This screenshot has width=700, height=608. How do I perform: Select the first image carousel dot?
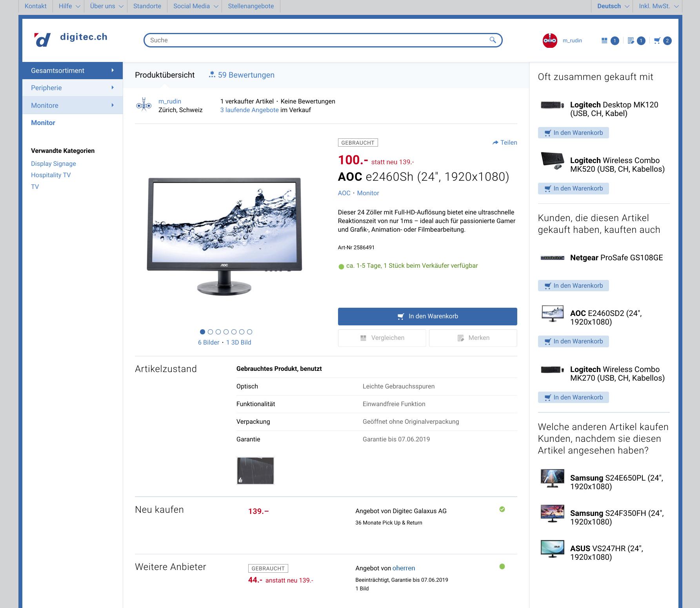click(203, 332)
